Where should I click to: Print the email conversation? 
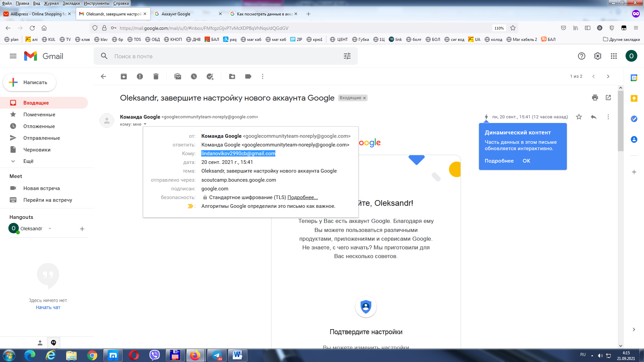click(595, 98)
